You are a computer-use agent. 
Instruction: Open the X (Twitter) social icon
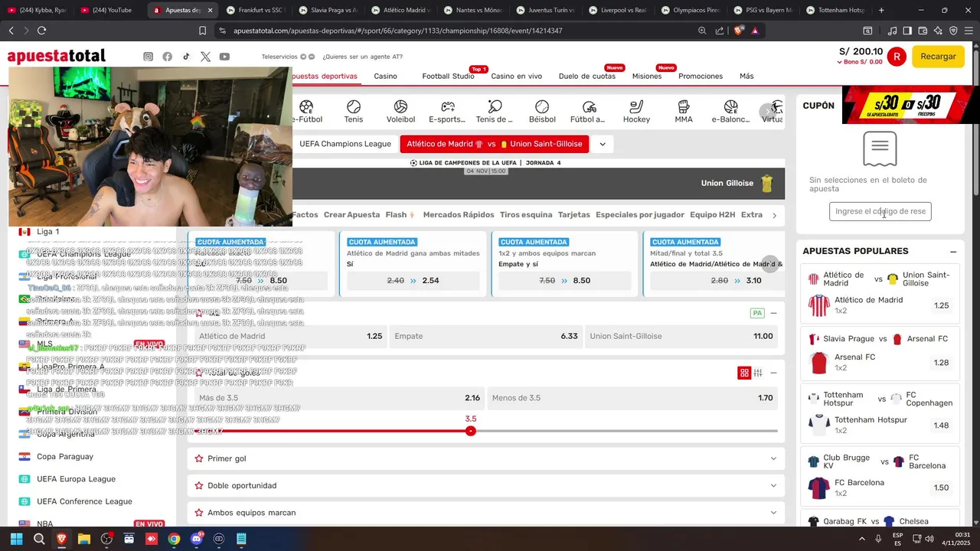pos(205,57)
